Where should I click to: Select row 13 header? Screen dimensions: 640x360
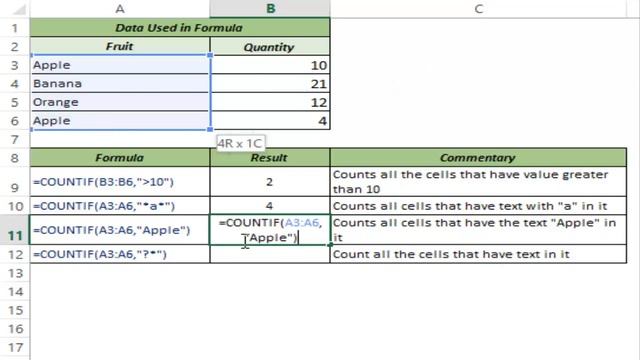pyautogui.click(x=15, y=273)
